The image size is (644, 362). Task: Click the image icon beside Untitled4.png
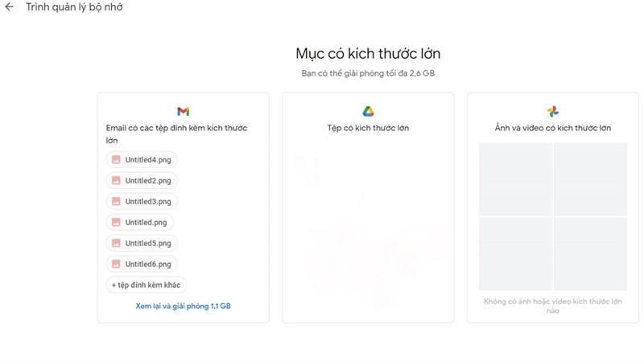pos(116,159)
